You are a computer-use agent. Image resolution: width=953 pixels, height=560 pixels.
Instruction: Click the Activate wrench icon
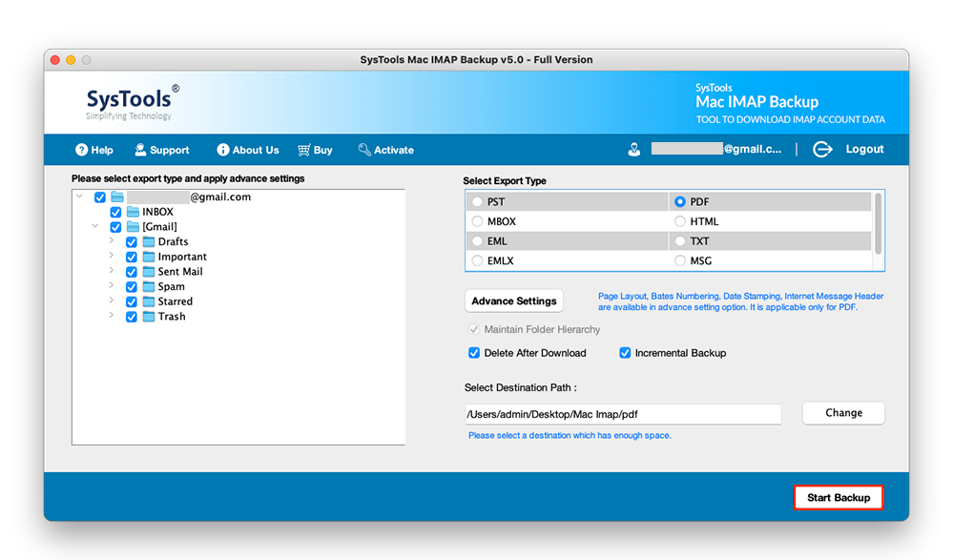click(364, 150)
